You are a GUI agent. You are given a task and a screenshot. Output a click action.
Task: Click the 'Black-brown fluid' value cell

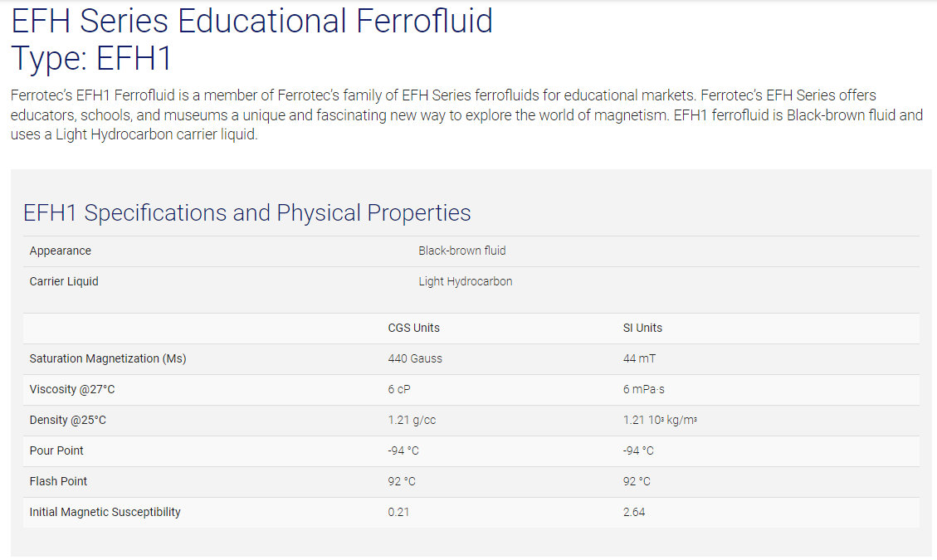(x=462, y=251)
